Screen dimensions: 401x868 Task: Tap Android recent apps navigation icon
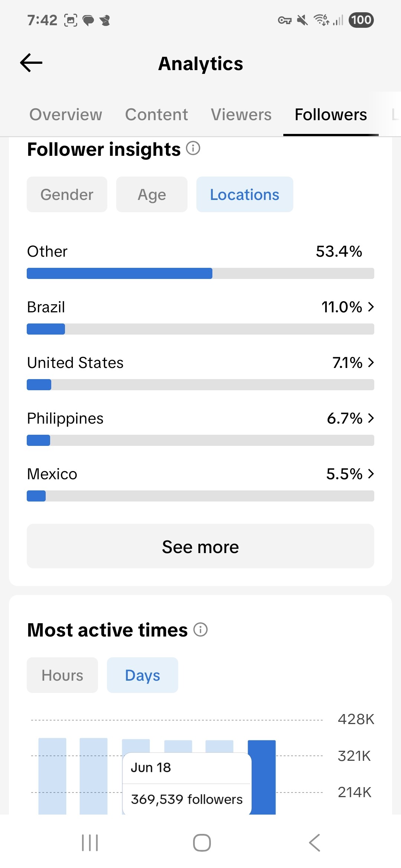click(x=90, y=843)
